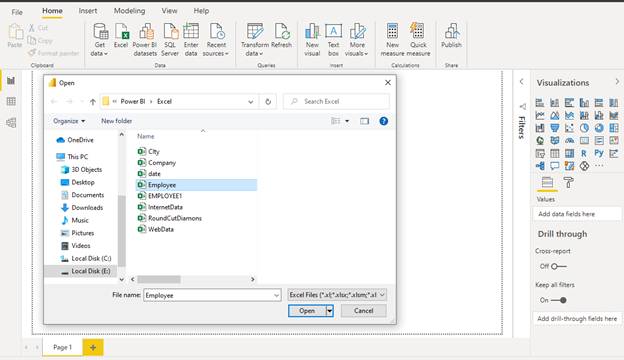Open the File menu

point(17,12)
